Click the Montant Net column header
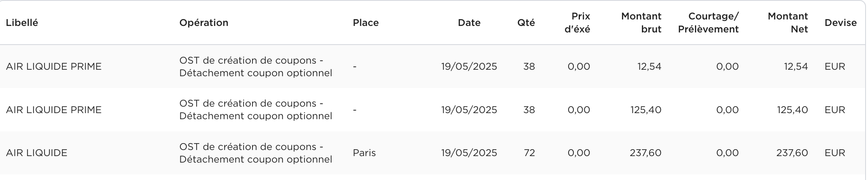 [x=788, y=23]
